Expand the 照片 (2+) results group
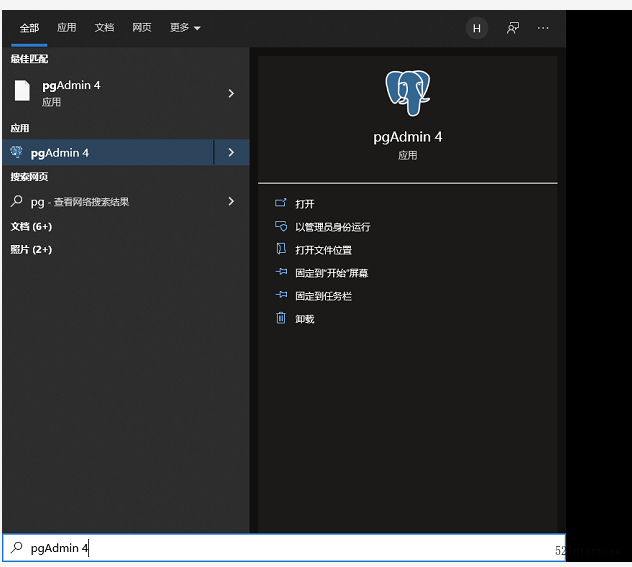 pyautogui.click(x=31, y=249)
